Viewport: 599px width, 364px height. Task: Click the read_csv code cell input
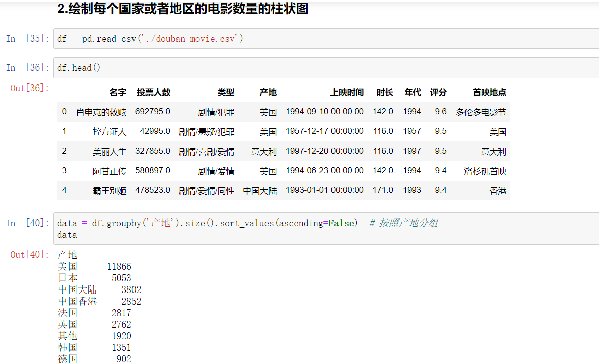pyautogui.click(x=326, y=39)
